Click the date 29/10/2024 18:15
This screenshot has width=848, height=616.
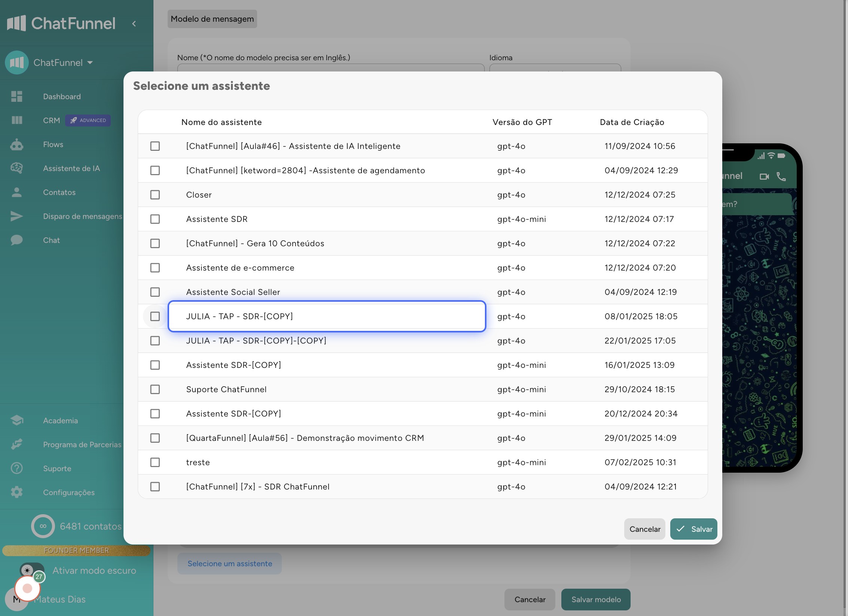pos(640,389)
